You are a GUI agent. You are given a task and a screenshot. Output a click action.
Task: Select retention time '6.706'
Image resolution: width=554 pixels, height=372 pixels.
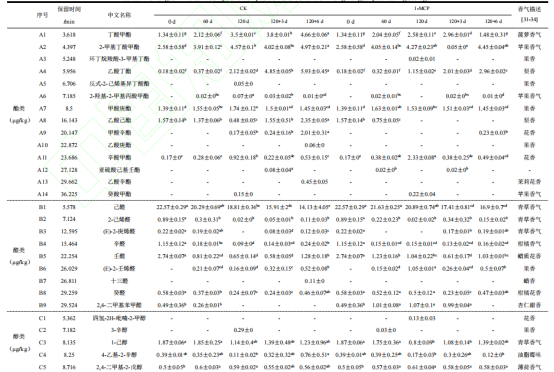point(69,84)
